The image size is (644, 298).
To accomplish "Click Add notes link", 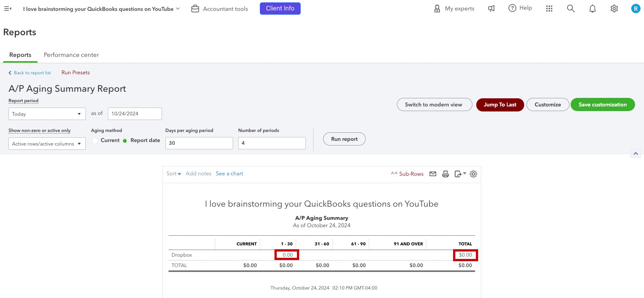I will coord(198,174).
